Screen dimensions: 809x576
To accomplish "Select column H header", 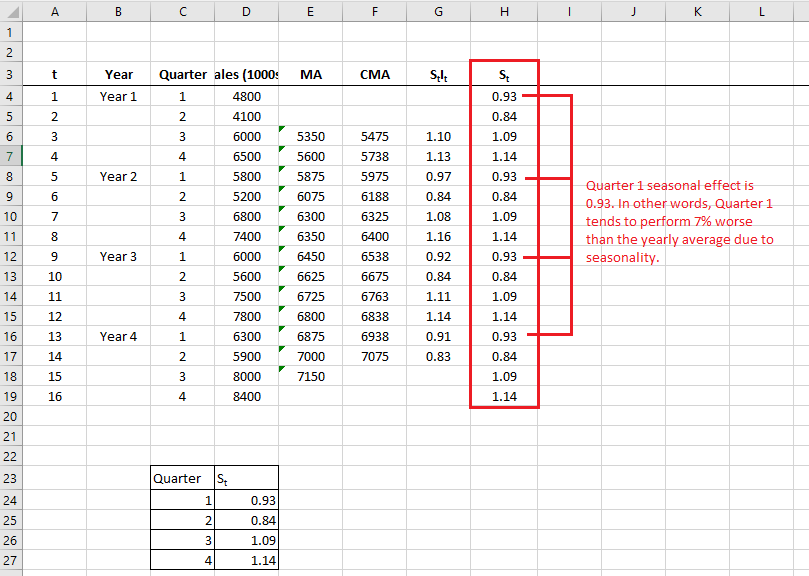I will (x=504, y=11).
